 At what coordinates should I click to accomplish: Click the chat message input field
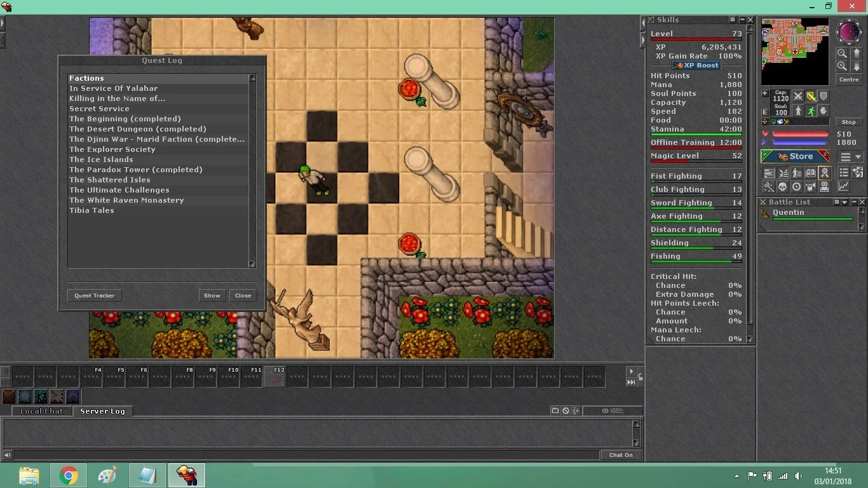(306, 455)
